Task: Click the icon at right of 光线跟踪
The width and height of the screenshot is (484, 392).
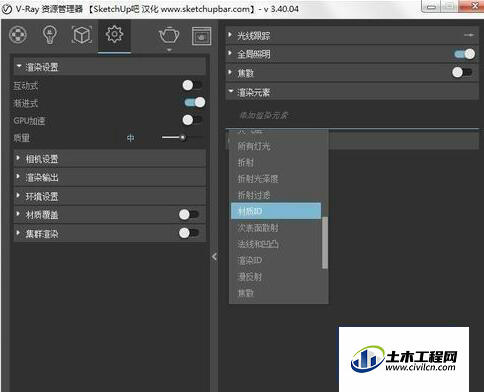Action: click(x=469, y=35)
